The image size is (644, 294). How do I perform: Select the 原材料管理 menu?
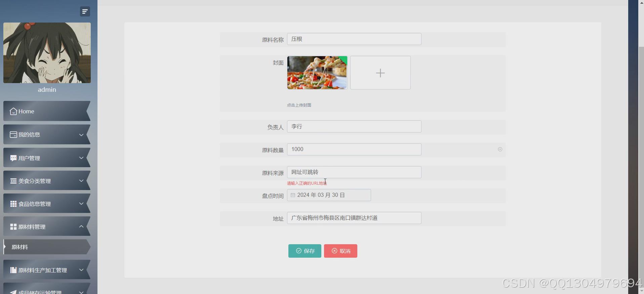(x=47, y=227)
